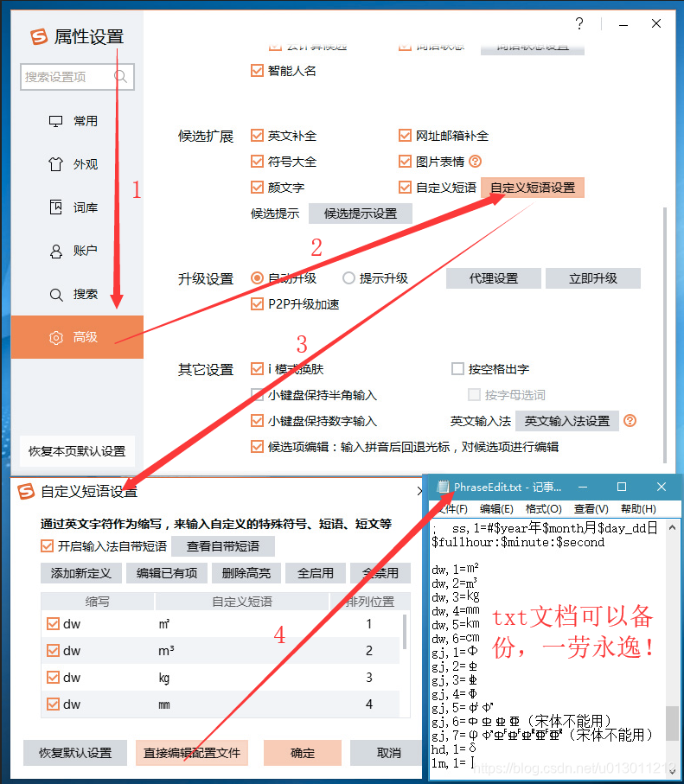684x784 pixels.
Task: Open the 搜索 sidebar magnifier icon
Action: 56,295
